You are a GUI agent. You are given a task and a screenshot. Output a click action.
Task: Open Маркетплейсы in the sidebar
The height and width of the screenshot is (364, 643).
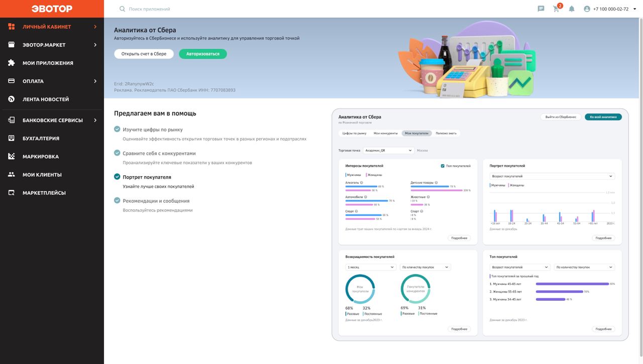tap(44, 193)
